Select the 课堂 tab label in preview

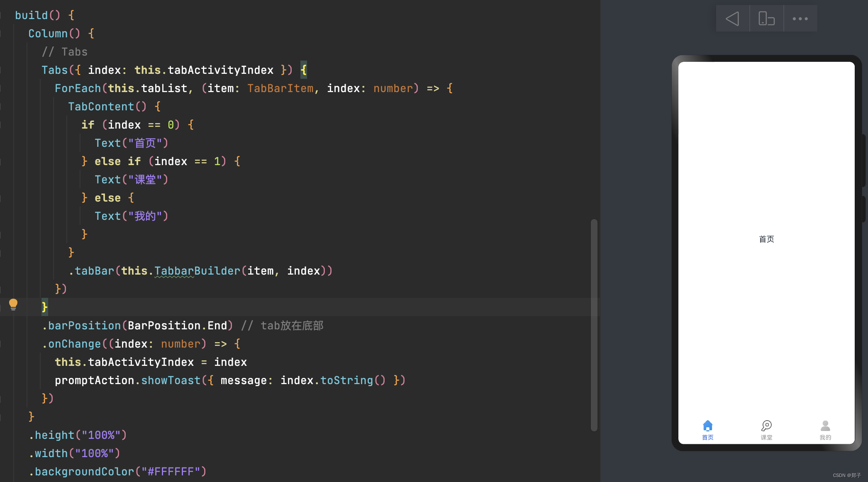tap(766, 438)
